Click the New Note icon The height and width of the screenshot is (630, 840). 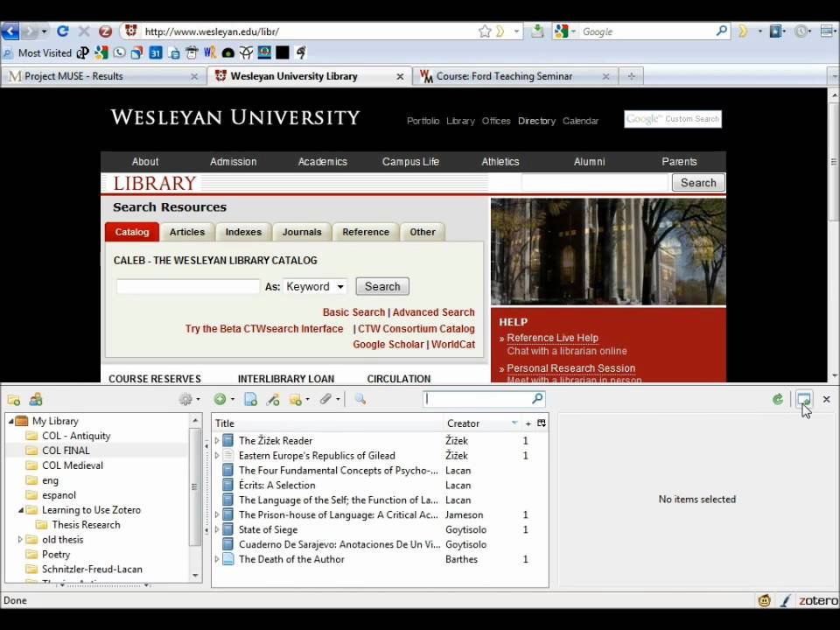(296, 399)
